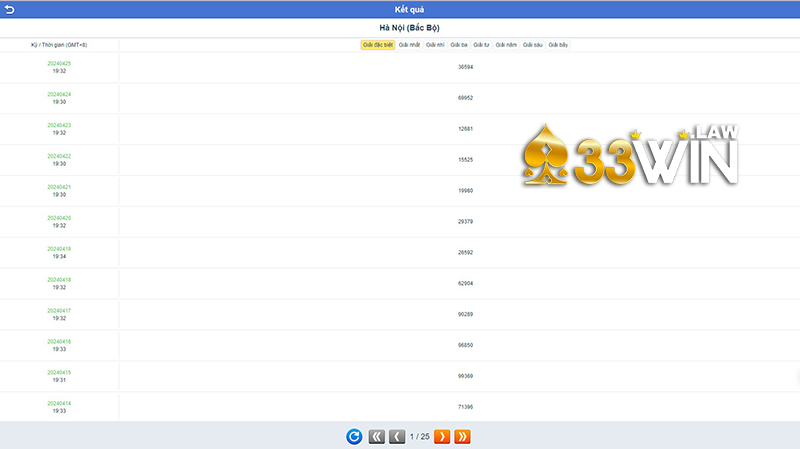Show the Giải ba results
Viewport: 800px width, 449px height.
coord(459,45)
